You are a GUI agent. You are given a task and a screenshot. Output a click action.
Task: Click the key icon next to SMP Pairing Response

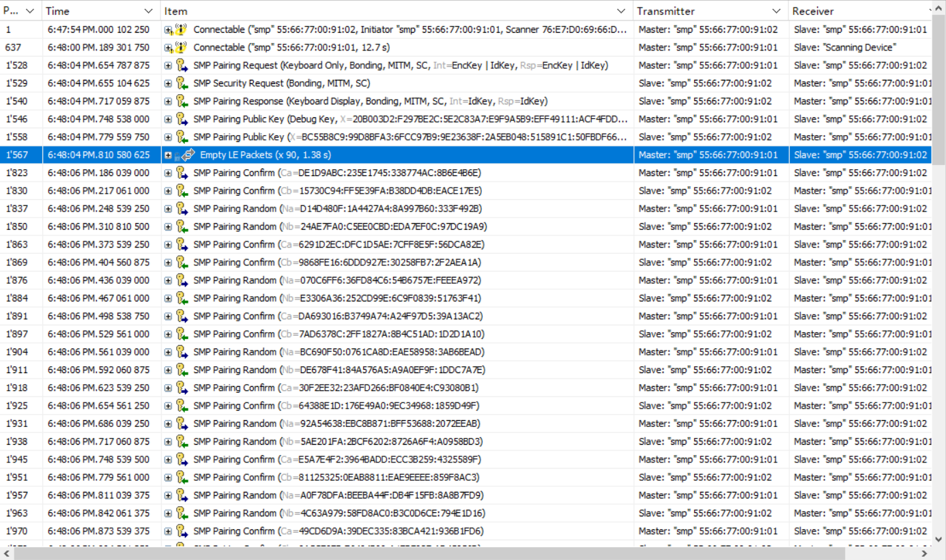[180, 101]
